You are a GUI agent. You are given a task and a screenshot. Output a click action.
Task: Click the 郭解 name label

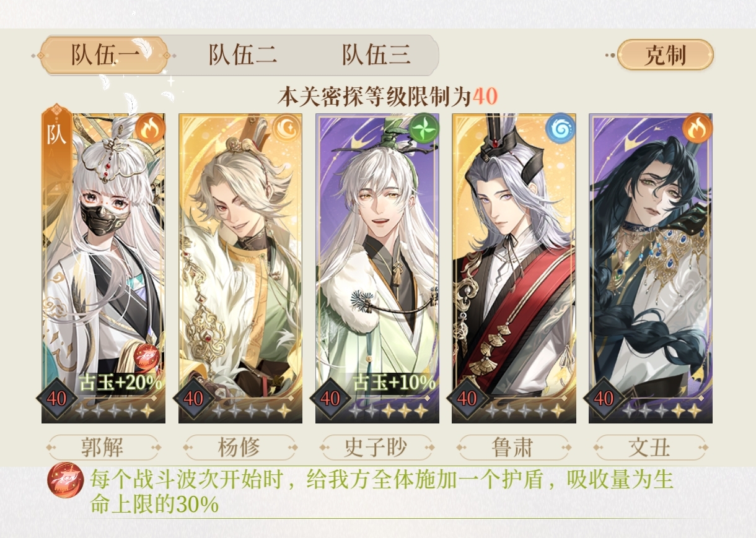tap(103, 447)
